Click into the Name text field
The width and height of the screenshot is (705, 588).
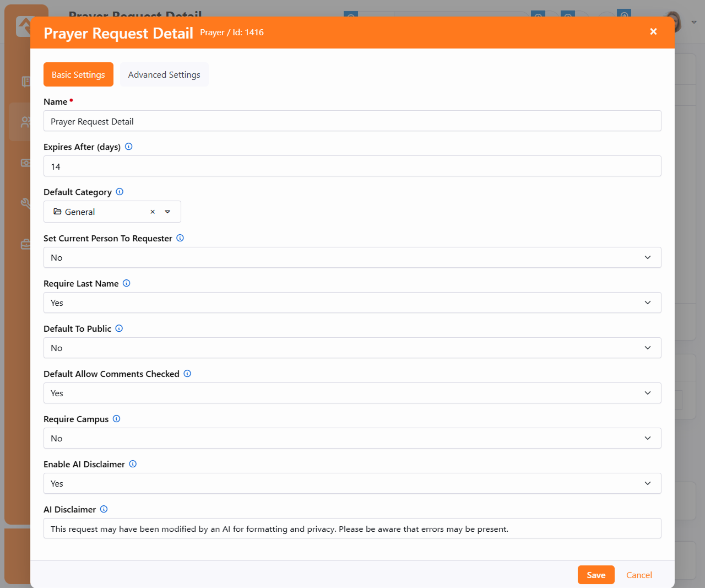352,121
